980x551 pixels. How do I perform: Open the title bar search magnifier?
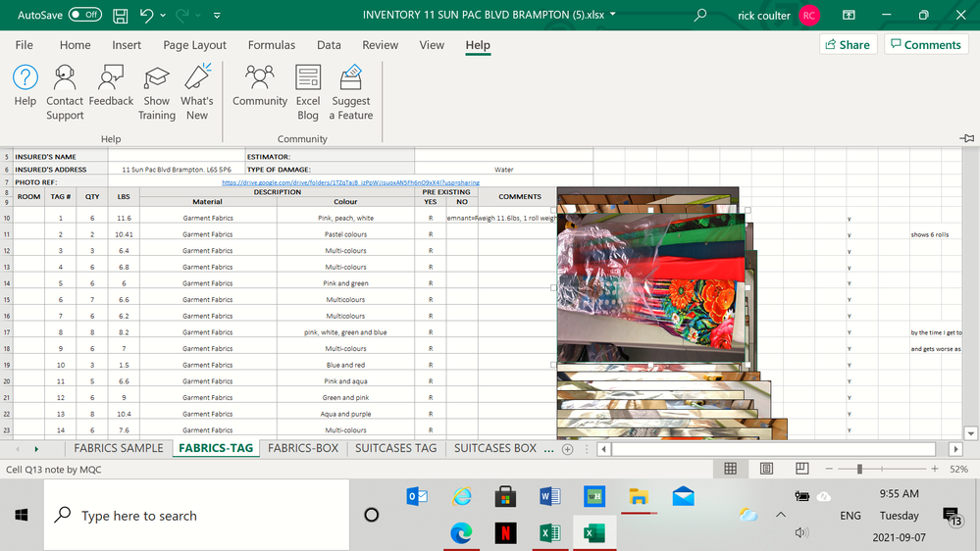[700, 15]
